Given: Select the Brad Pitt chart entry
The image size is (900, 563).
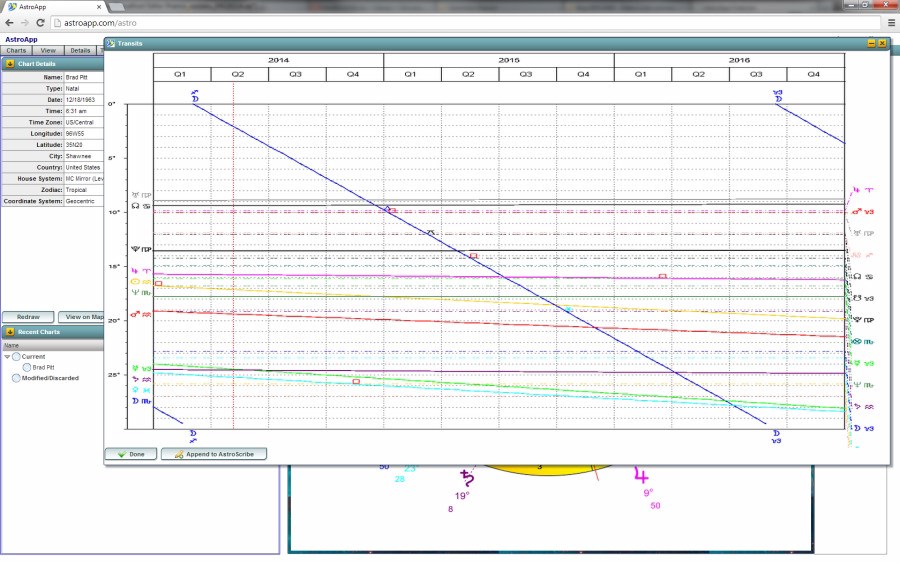Looking at the screenshot, I should point(44,368).
